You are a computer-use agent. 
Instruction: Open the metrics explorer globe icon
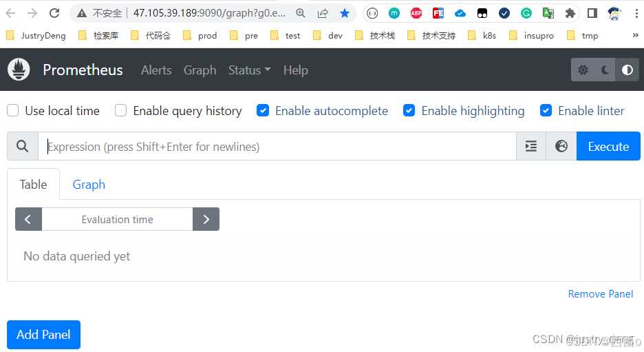[x=561, y=146]
